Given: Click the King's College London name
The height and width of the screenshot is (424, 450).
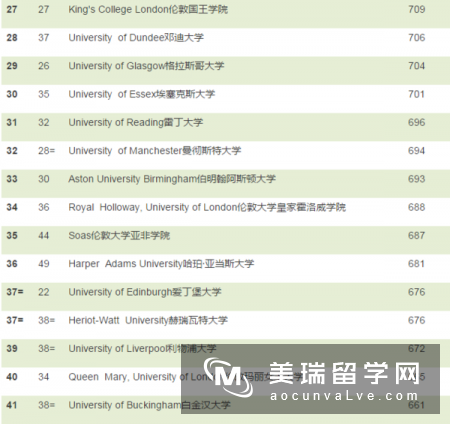Looking at the screenshot, I should [148, 9].
